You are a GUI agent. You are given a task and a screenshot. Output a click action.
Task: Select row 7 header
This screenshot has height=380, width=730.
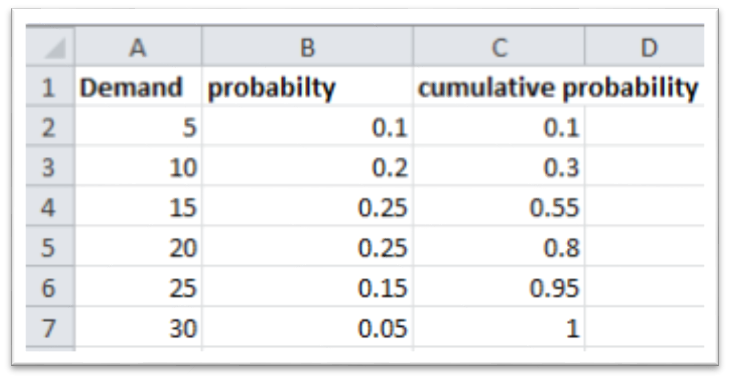pyautogui.click(x=50, y=327)
